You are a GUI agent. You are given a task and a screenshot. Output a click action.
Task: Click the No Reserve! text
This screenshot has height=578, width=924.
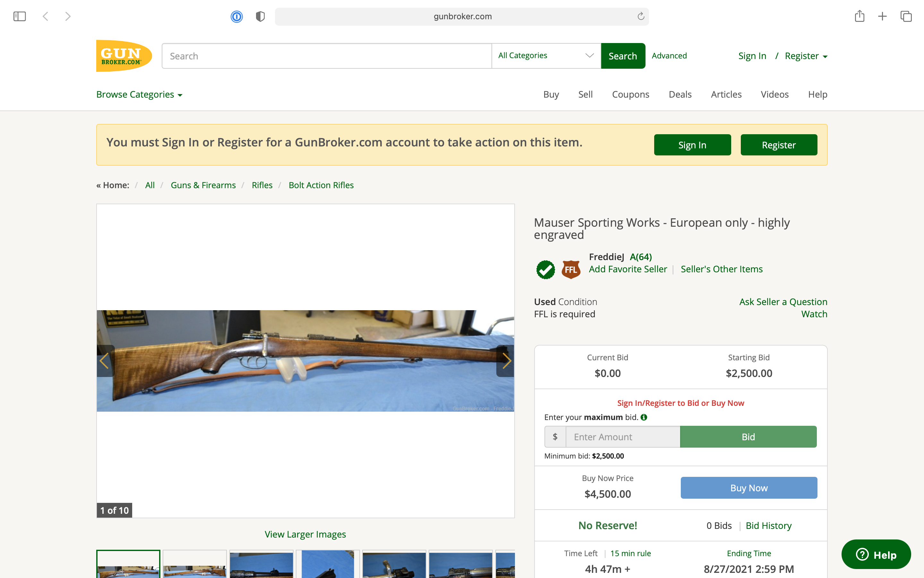pos(607,526)
